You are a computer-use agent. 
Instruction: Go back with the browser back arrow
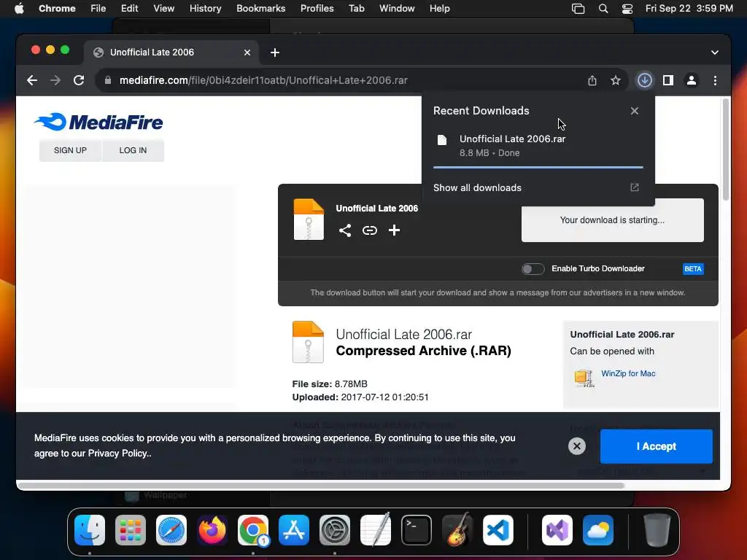[x=32, y=80]
